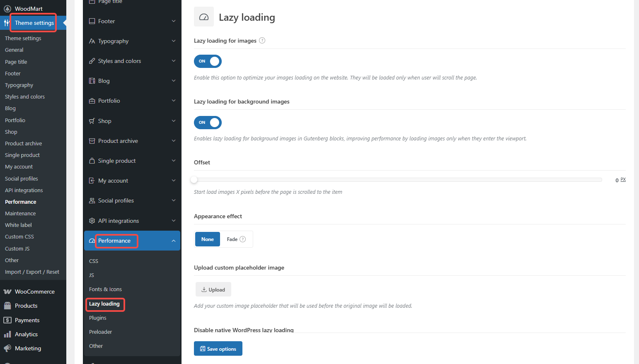
Task: Click the Analytics bar chart icon
Action: pyautogui.click(x=7, y=334)
